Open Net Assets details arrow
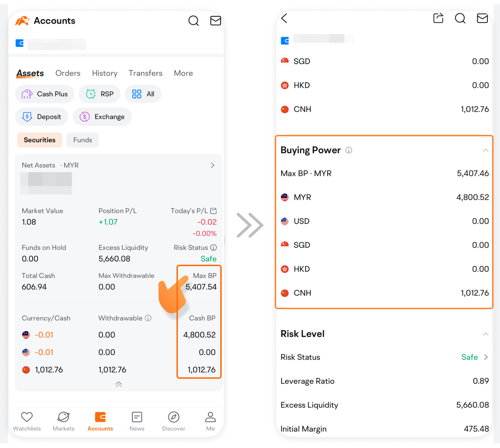Image resolution: width=500 pixels, height=448 pixels. click(x=213, y=165)
